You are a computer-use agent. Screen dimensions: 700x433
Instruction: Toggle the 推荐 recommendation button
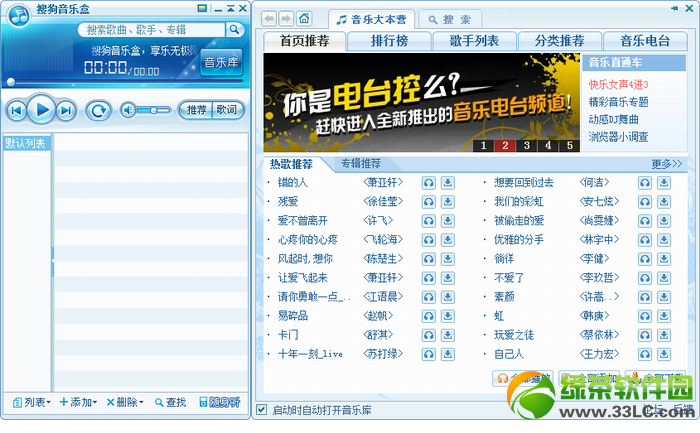[x=196, y=110]
